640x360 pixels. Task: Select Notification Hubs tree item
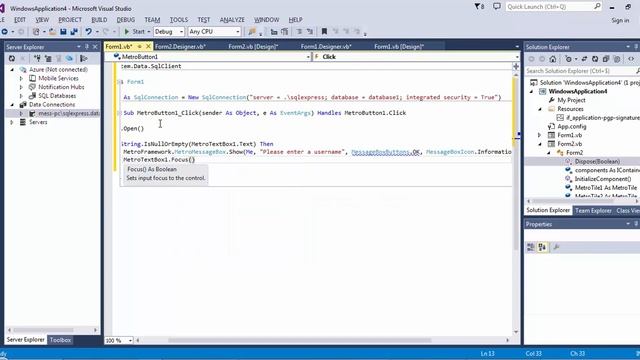click(61, 87)
